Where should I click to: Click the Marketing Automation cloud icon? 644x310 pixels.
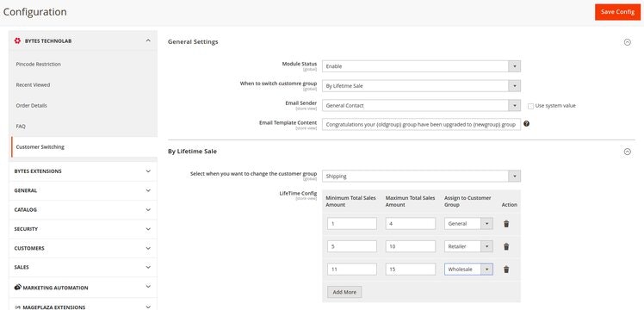click(18, 288)
